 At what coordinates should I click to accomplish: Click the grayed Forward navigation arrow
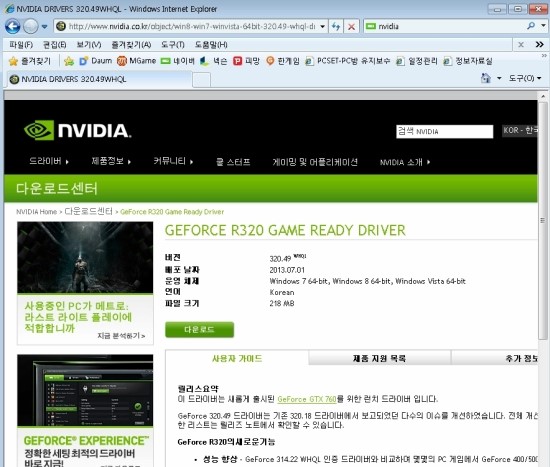[31, 26]
